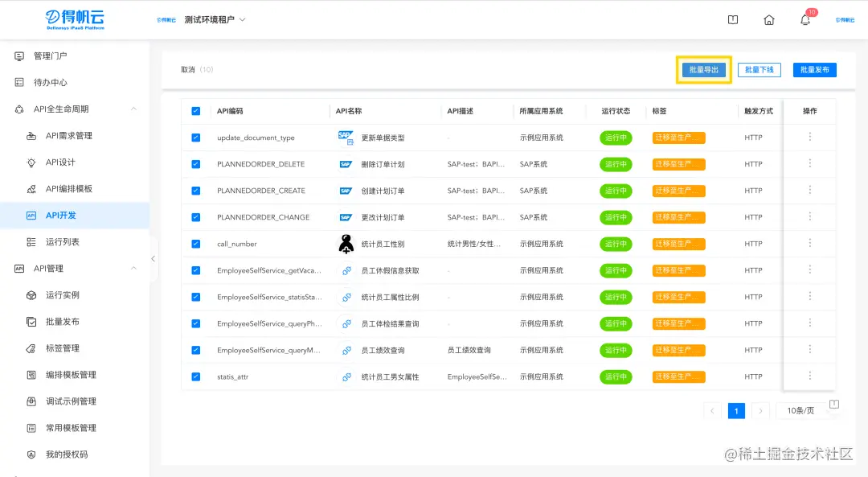Screen dimensions: 868x477
Task: Open 编排模板管理 sidebar item
Action: coord(71,375)
